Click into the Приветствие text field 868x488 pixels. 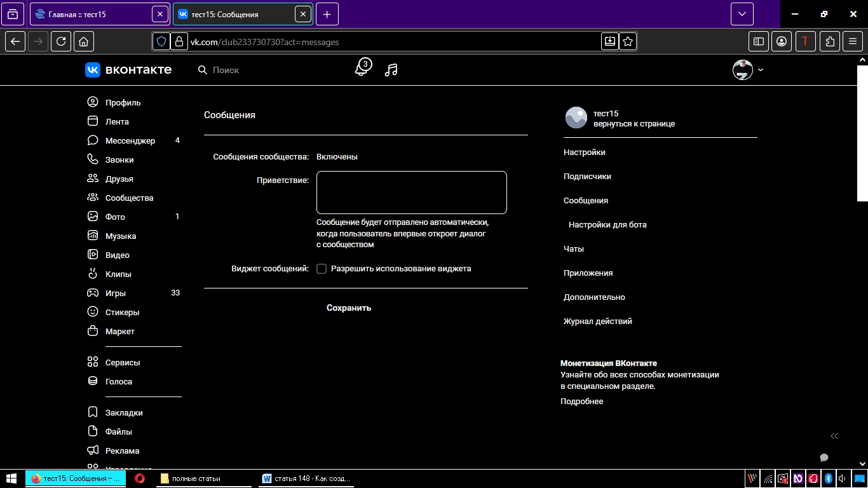pos(411,193)
